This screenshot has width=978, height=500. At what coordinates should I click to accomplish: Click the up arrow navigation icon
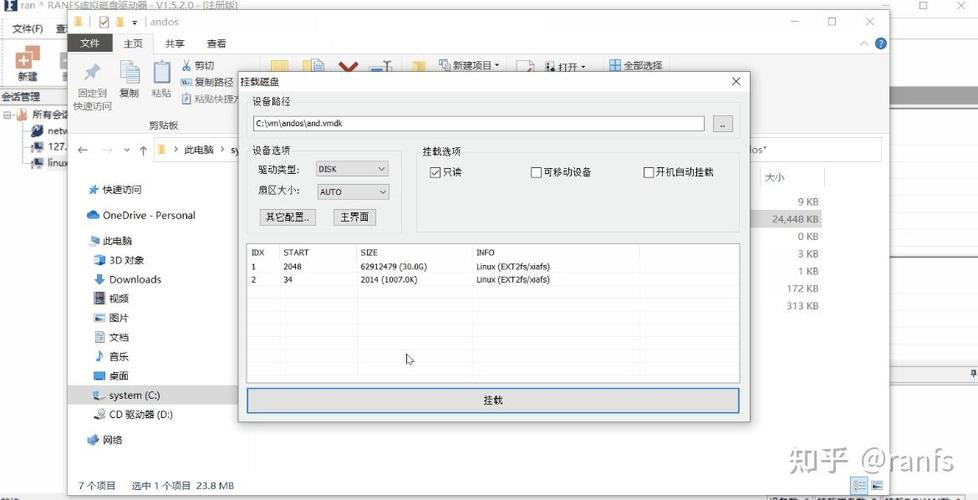pyautogui.click(x=143, y=150)
